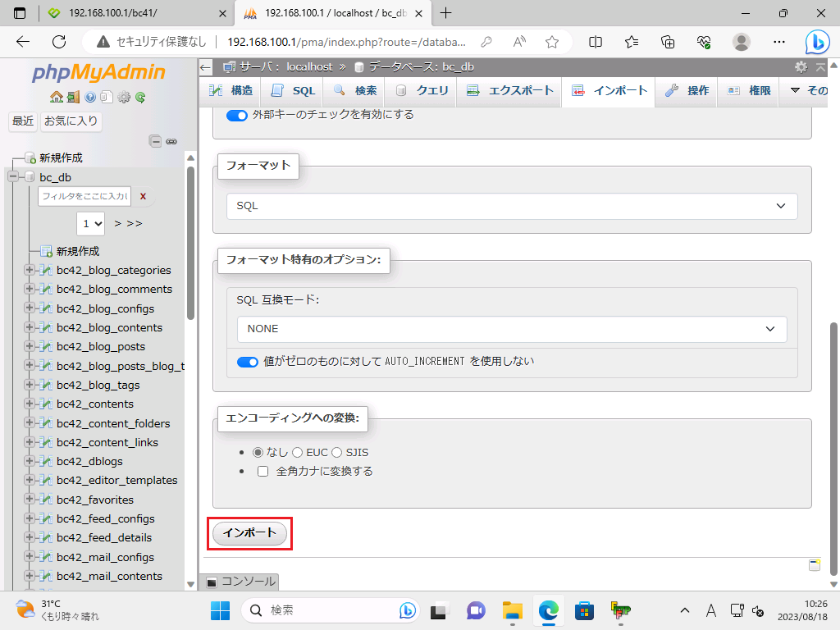Toggle the foreign key check switch
Image resolution: width=840 pixels, height=630 pixels.
(x=236, y=116)
